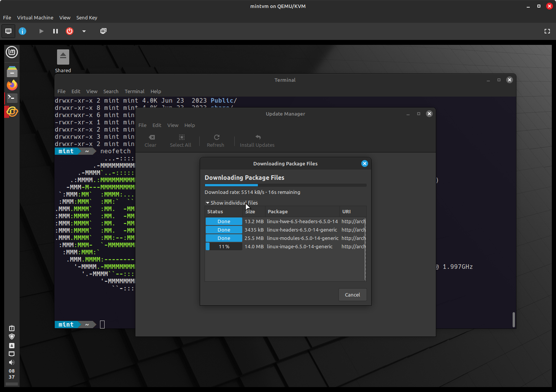
Task: Show the virtual machine graphical console
Action: [8, 31]
